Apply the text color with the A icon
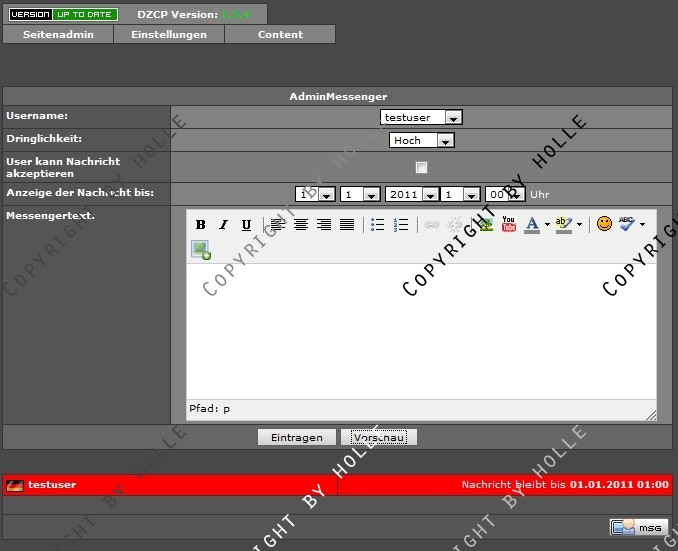The height and width of the screenshot is (551, 678). click(x=532, y=224)
